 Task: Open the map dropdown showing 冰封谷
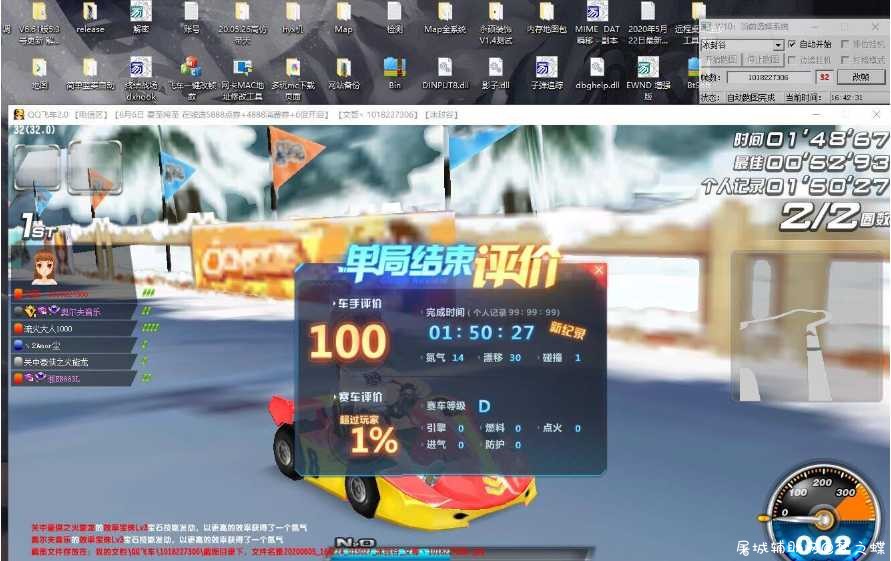[778, 45]
